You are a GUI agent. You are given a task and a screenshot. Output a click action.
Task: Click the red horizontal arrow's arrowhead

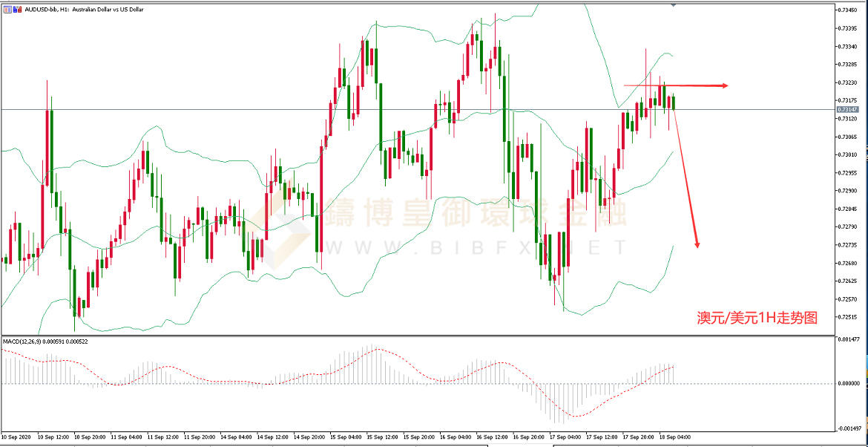coord(724,85)
